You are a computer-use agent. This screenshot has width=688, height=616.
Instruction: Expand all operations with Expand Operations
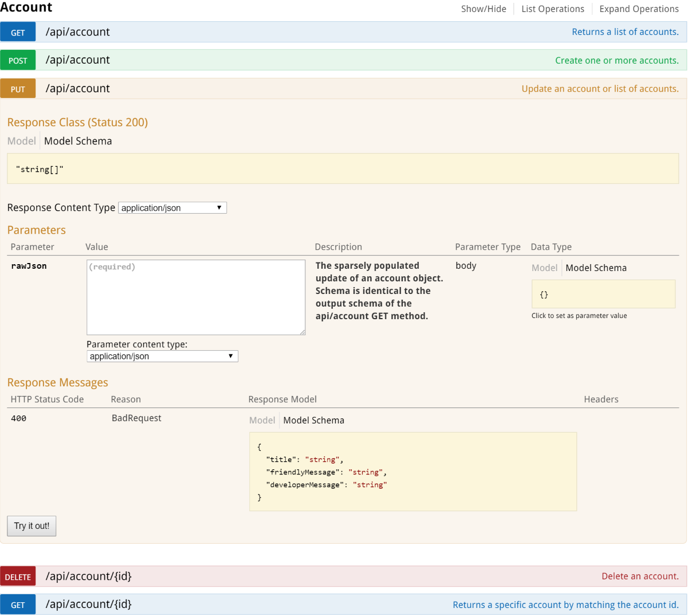pyautogui.click(x=638, y=9)
